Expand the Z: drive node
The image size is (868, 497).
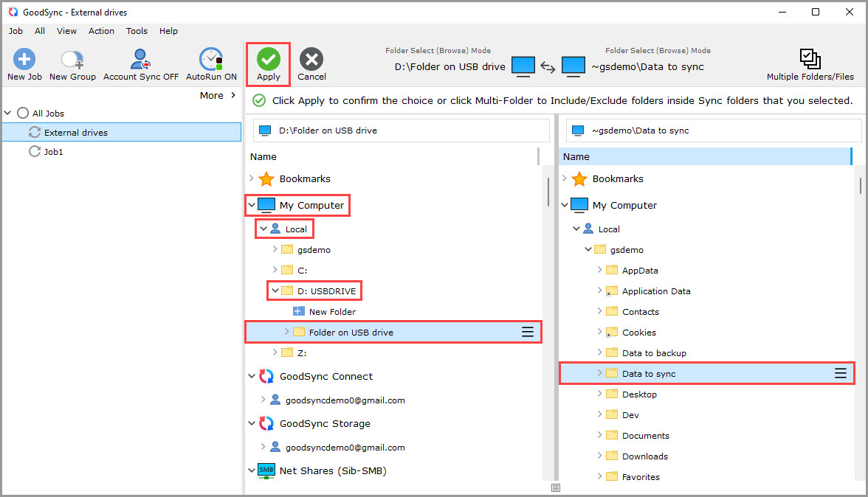[275, 352]
